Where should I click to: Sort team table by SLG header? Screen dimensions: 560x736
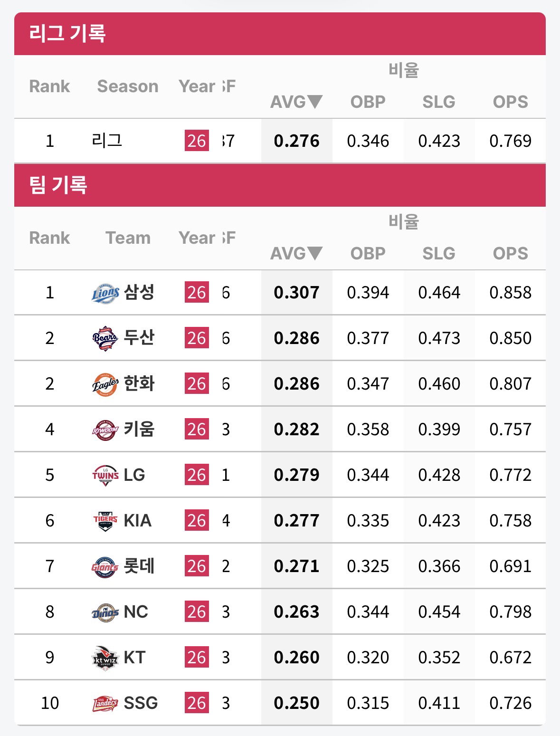click(439, 253)
